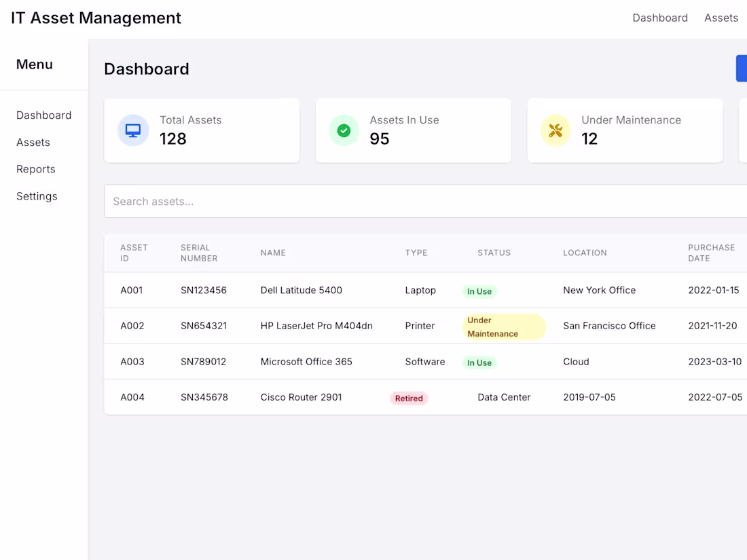The width and height of the screenshot is (747, 560).
Task: Click the Asset ID column header
Action: [134, 253]
